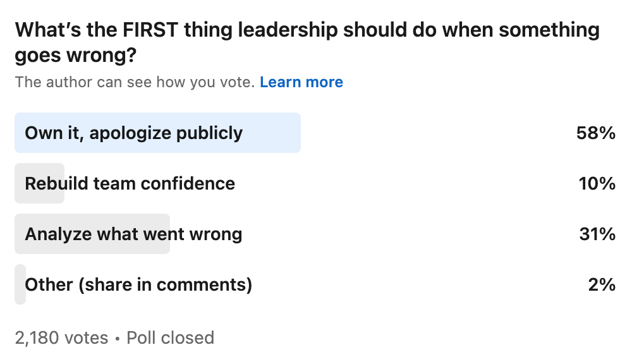Click the 10% result percentage
The width and height of the screenshot is (632, 364).
pos(597,184)
